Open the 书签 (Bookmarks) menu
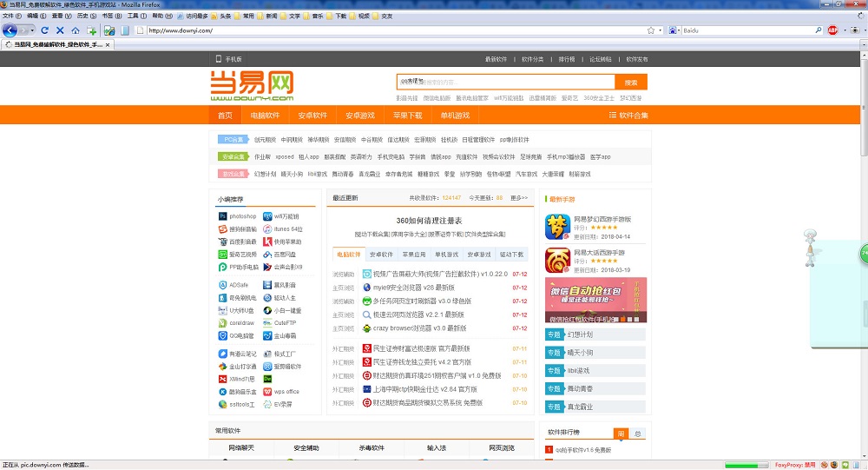Screen dimensions: 868x470 pos(110,16)
